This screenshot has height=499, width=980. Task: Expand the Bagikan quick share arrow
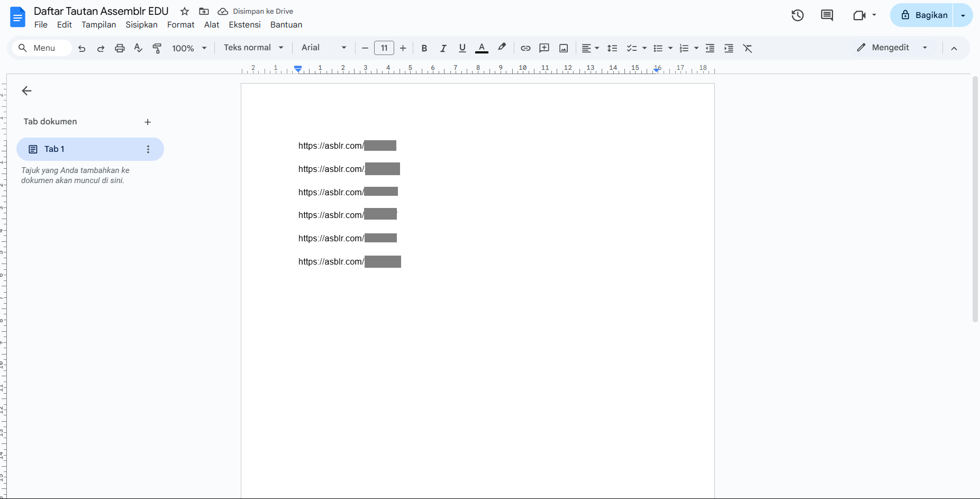tap(963, 15)
